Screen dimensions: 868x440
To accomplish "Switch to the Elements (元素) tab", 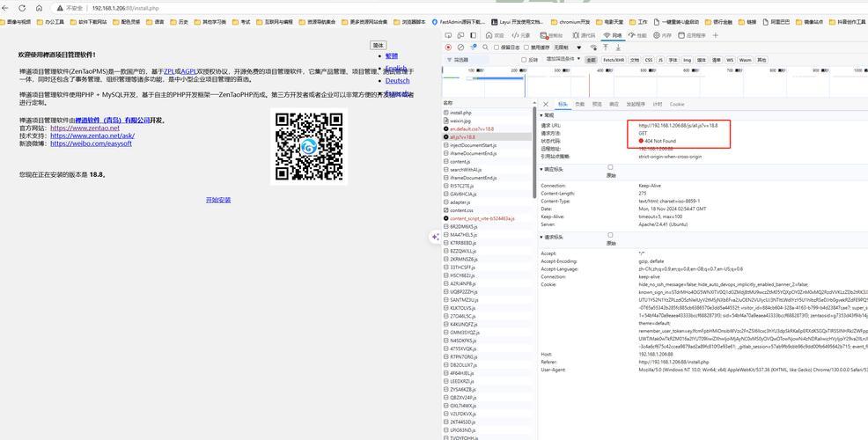I will point(521,35).
